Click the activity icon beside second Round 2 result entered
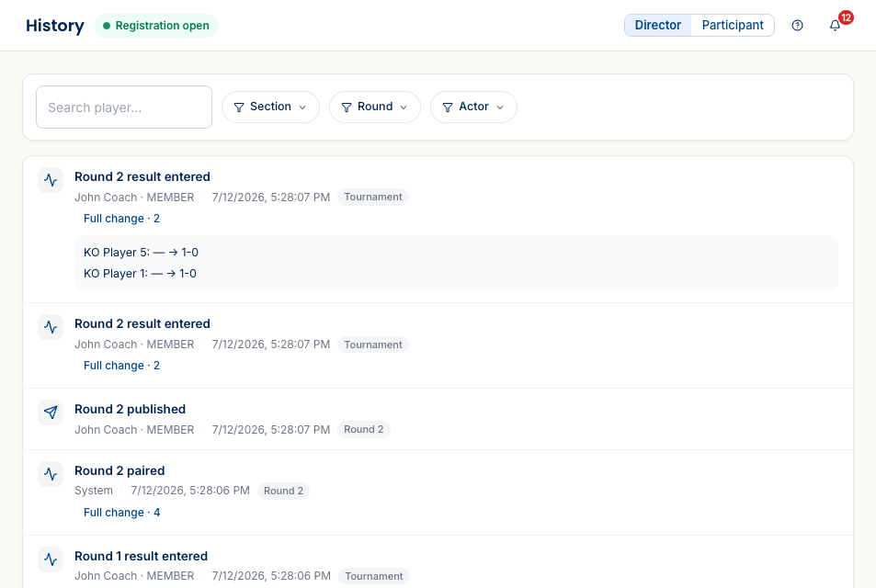876x588 pixels. point(51,327)
